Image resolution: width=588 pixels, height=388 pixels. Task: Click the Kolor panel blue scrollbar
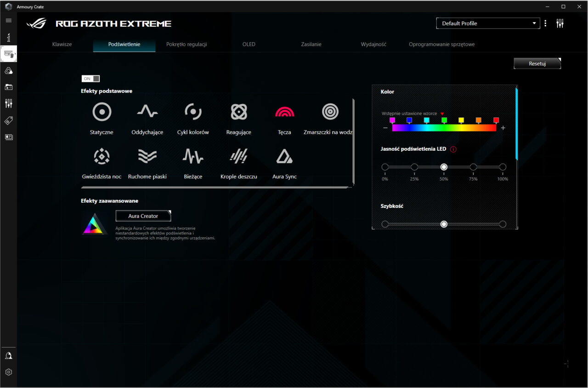pyautogui.click(x=517, y=124)
